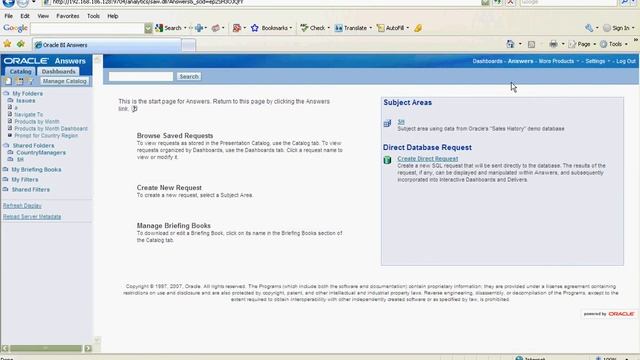
Task: Click the Create Direct Request link
Action: click(428, 159)
